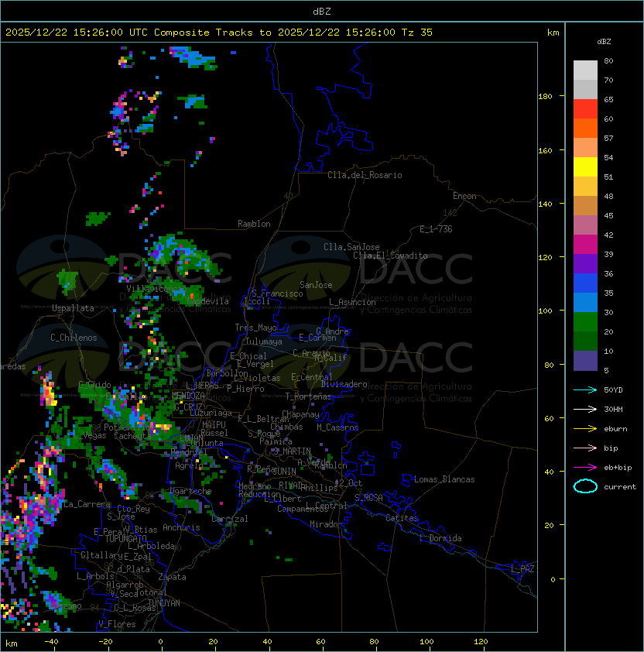Click the 120 tick on the horizontal axis
The image size is (644, 652).
481,642
